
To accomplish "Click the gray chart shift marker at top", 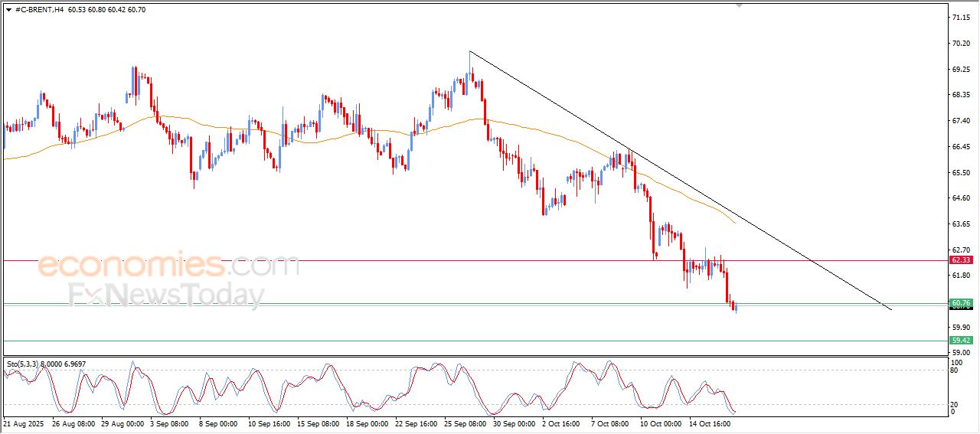I will (x=739, y=5).
